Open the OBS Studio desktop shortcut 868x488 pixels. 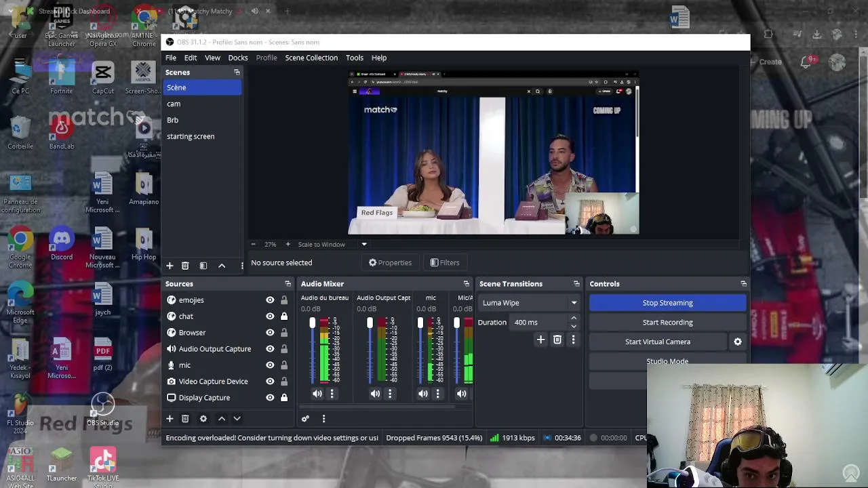pos(102,410)
